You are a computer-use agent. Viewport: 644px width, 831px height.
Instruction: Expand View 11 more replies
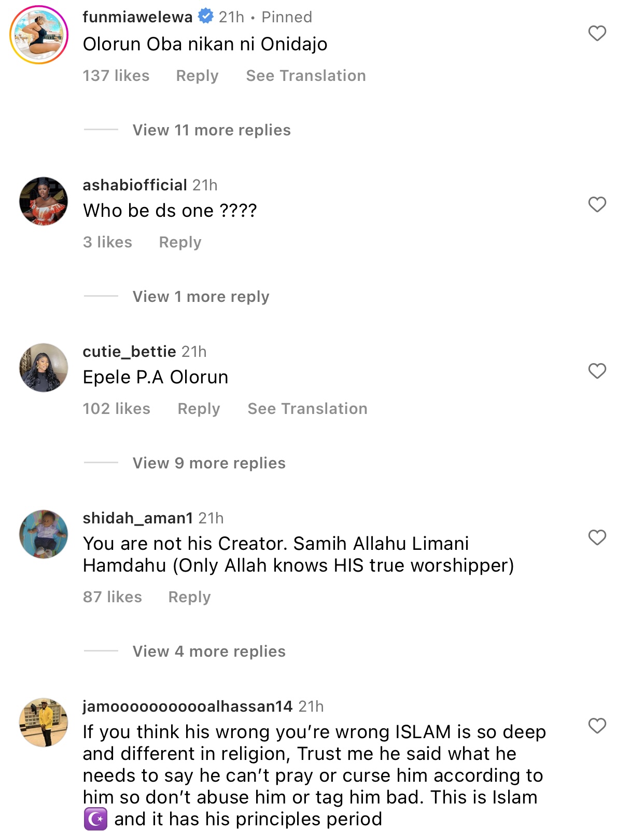(212, 130)
